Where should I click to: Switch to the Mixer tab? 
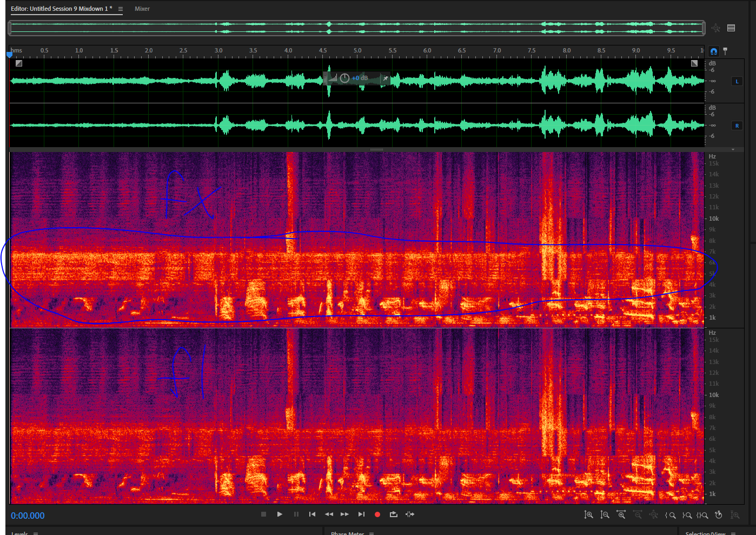click(142, 9)
